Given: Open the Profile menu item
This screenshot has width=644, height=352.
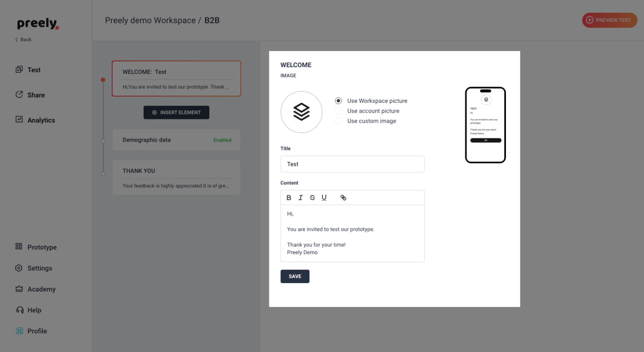Looking at the screenshot, I should pyautogui.click(x=31, y=331).
